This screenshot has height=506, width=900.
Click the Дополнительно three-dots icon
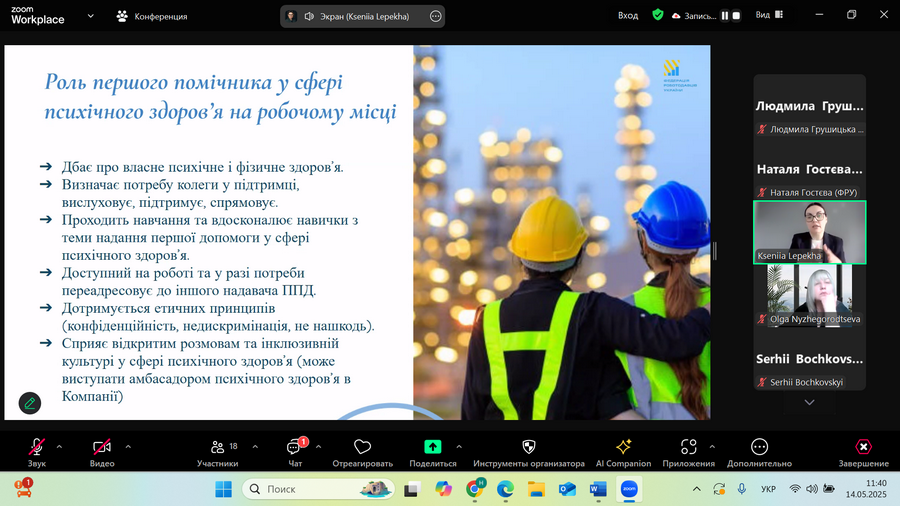pos(759,447)
